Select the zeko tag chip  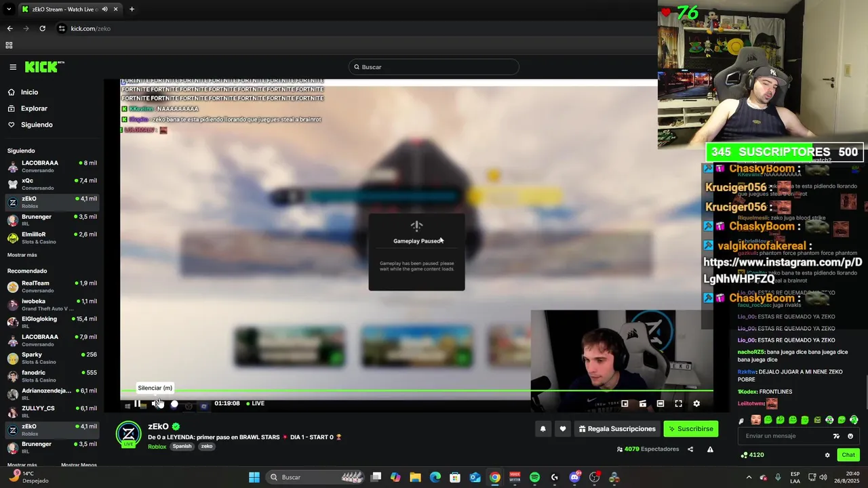(207, 447)
